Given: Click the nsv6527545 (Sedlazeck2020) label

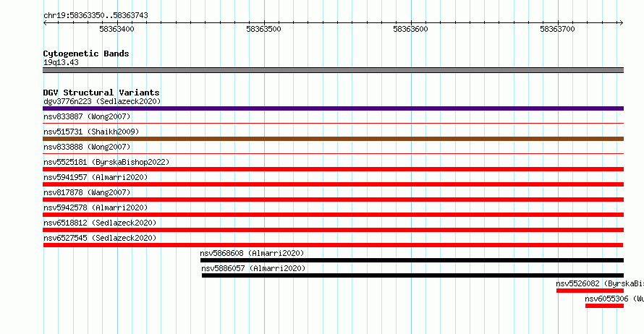Looking at the screenshot, I should (x=100, y=238).
